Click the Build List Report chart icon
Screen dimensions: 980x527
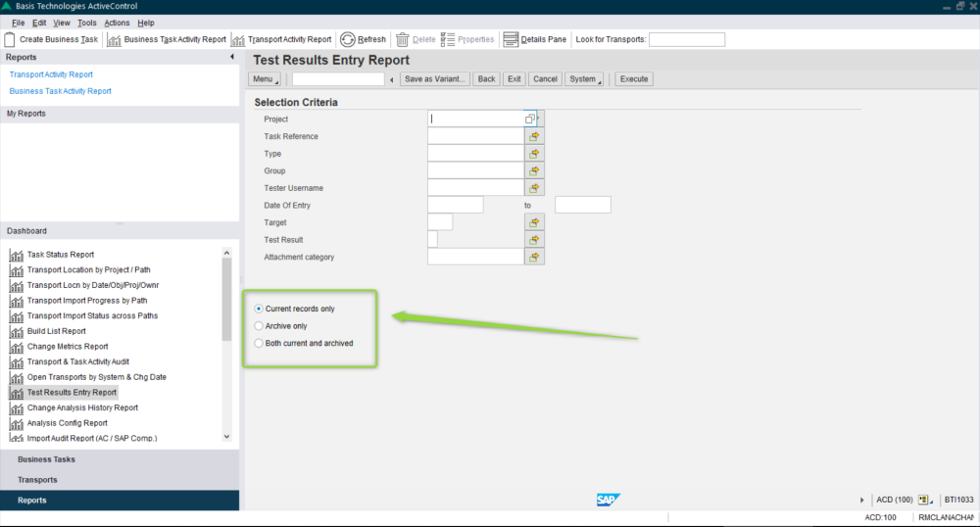[x=17, y=331]
